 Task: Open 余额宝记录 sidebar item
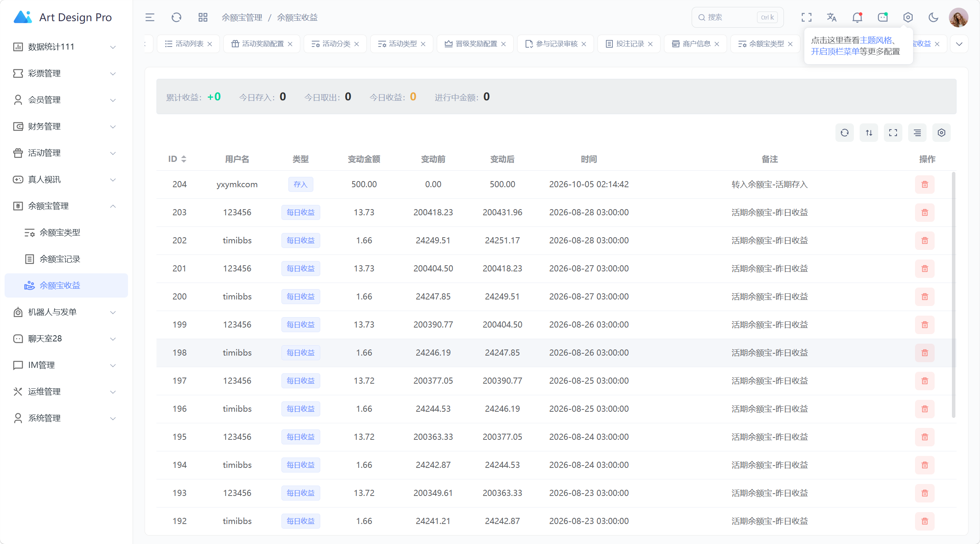pos(66,259)
